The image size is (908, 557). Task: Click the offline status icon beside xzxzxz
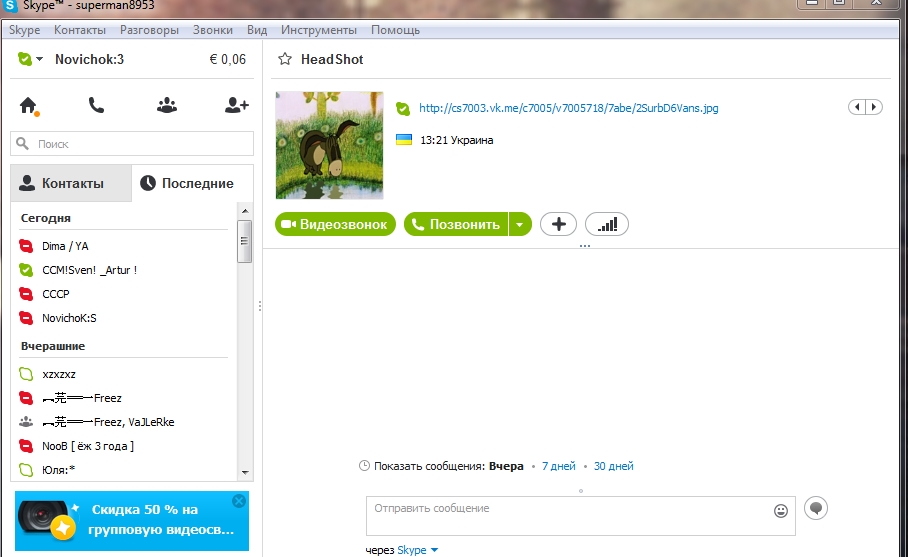(26, 374)
